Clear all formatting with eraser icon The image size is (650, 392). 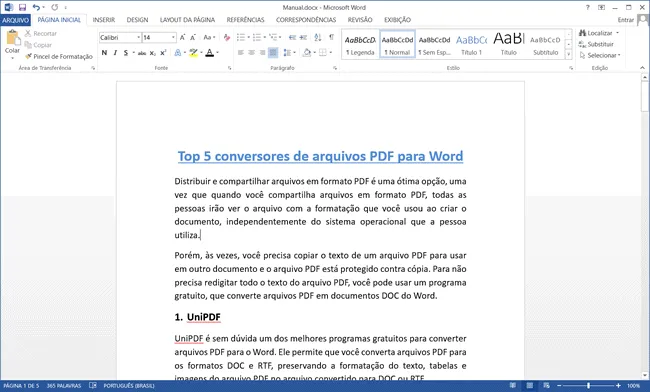227,38
